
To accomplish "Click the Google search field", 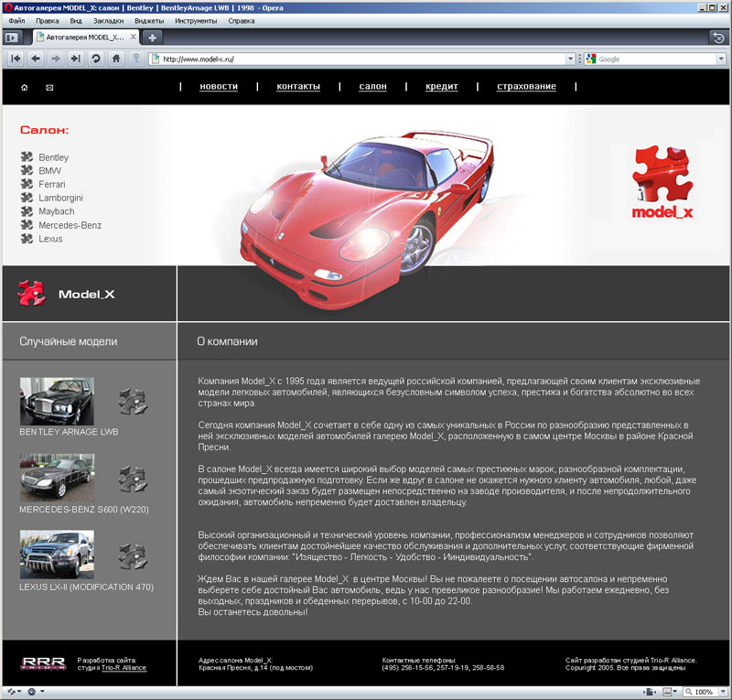I will (655, 59).
